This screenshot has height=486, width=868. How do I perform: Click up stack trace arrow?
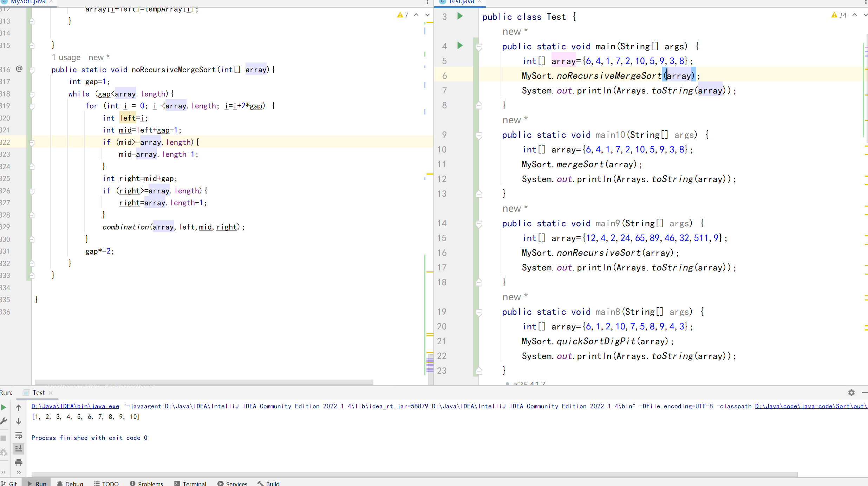pos(19,407)
